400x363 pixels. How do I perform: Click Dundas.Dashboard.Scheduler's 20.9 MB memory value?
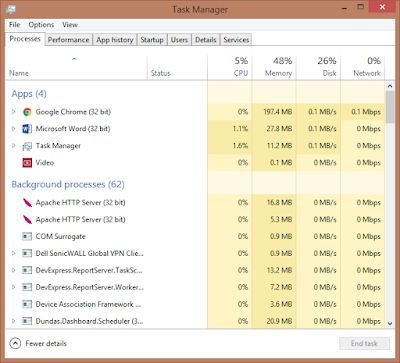click(x=279, y=321)
